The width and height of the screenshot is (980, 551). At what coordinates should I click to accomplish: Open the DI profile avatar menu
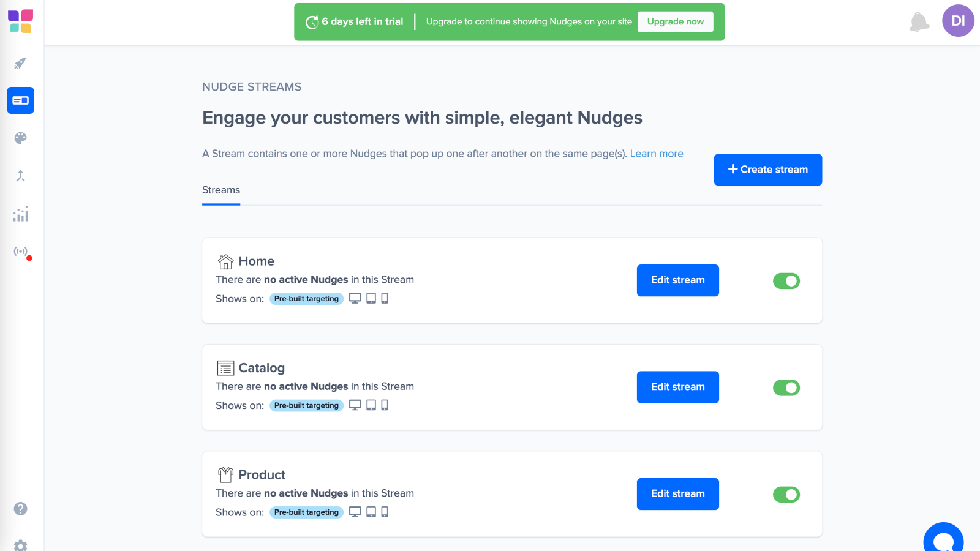[957, 20]
